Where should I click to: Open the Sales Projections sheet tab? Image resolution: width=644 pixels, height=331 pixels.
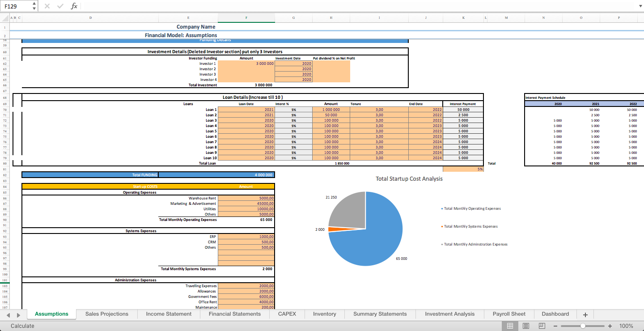click(107, 314)
